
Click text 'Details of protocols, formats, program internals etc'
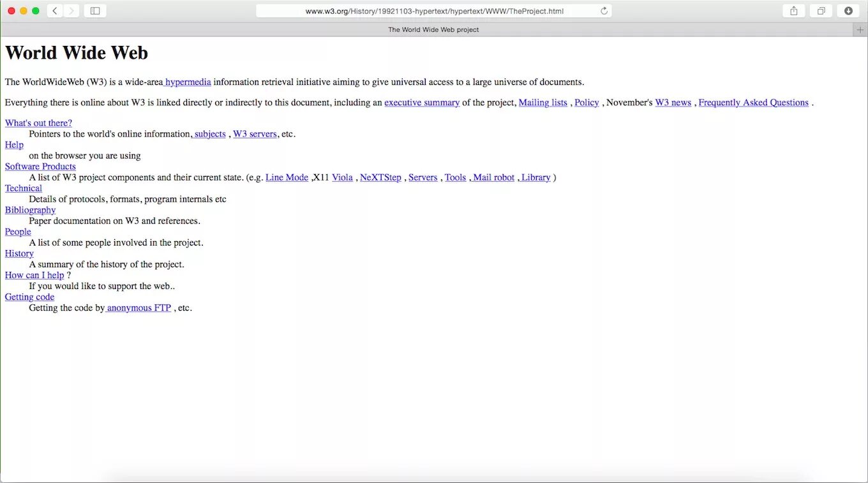tap(128, 198)
